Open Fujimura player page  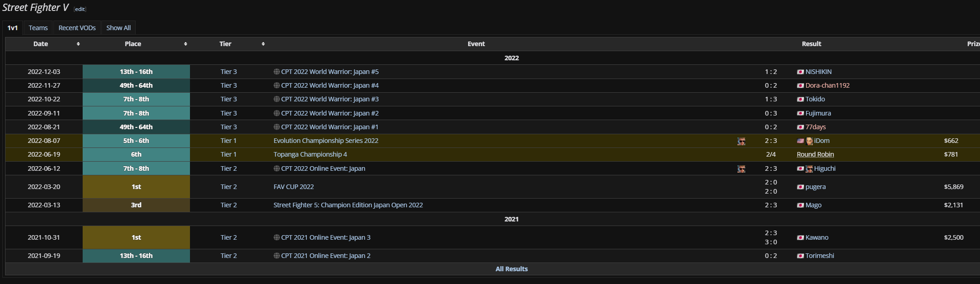coord(818,113)
